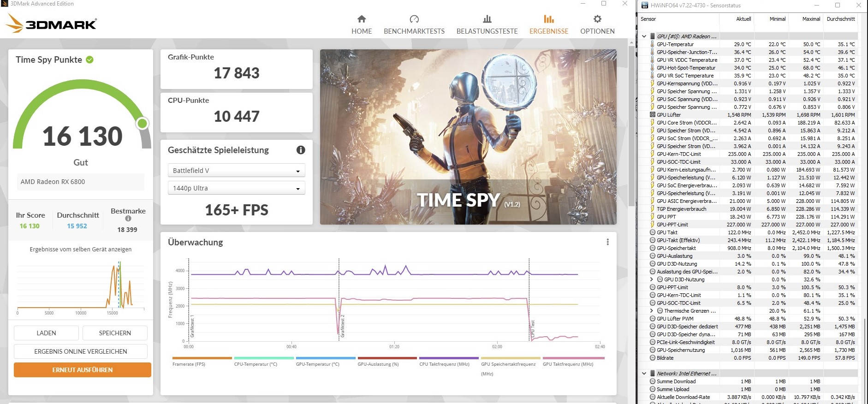Open OPTIONEN settings tab
The height and width of the screenshot is (404, 868).
click(597, 31)
